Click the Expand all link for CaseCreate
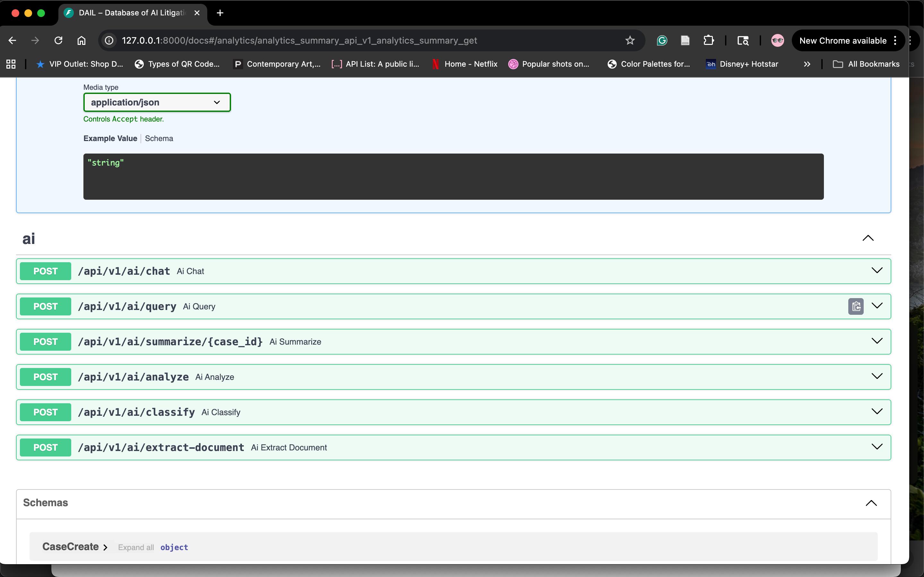The image size is (924, 577). pyautogui.click(x=135, y=547)
